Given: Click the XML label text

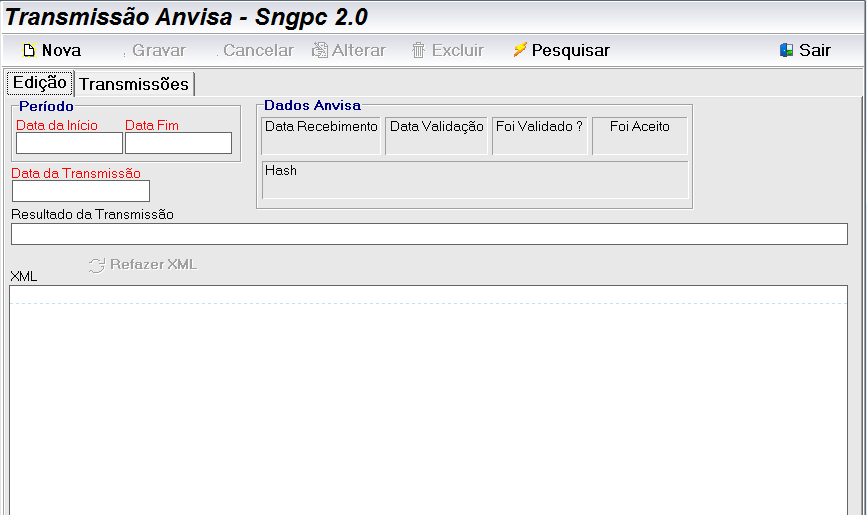Looking at the screenshot, I should tap(23, 277).
